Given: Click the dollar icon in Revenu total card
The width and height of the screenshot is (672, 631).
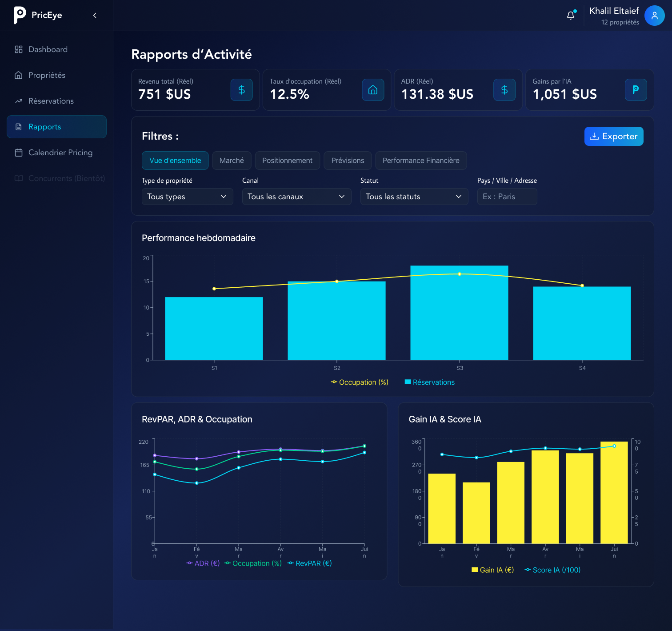Looking at the screenshot, I should pyautogui.click(x=241, y=90).
